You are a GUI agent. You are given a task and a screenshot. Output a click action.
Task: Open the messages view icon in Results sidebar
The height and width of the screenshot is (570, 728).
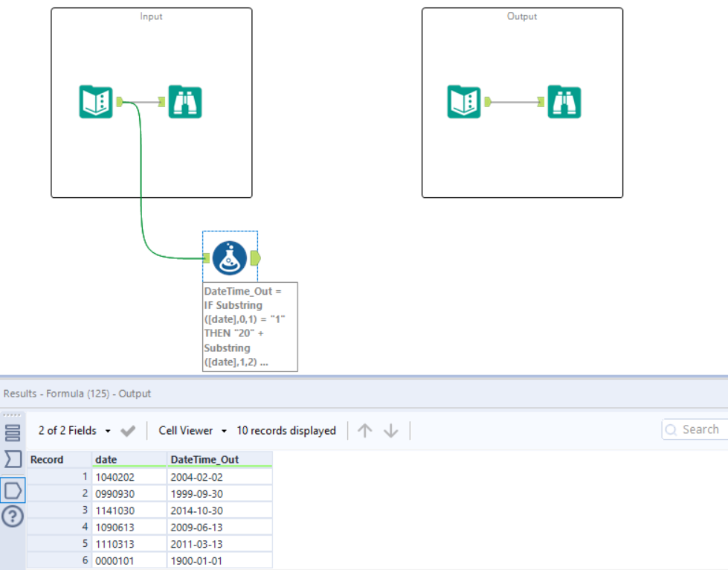pyautogui.click(x=13, y=432)
